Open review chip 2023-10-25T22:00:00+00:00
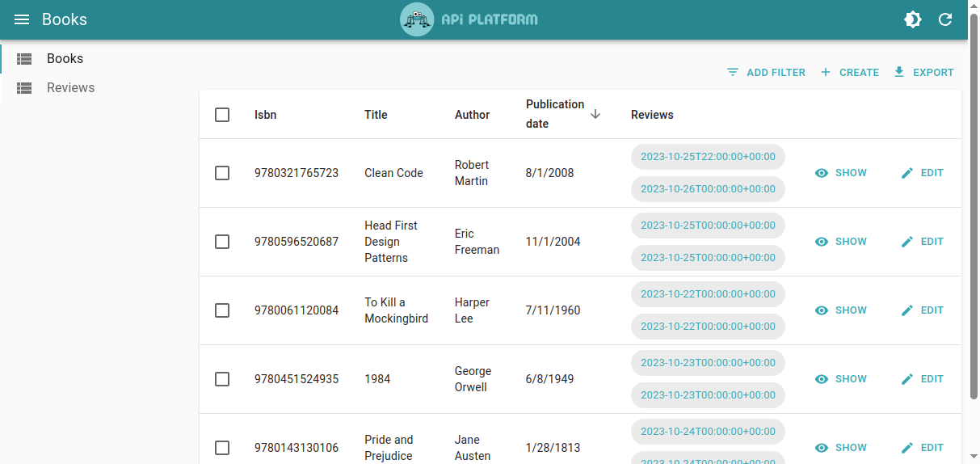Viewport: 980px width, 464px height. [708, 157]
